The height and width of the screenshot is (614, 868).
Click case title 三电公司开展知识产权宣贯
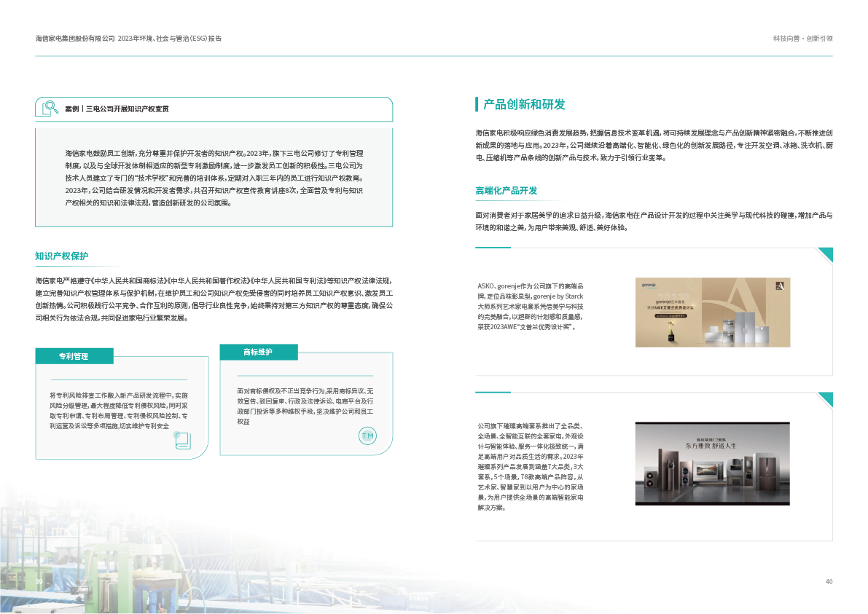coord(127,109)
